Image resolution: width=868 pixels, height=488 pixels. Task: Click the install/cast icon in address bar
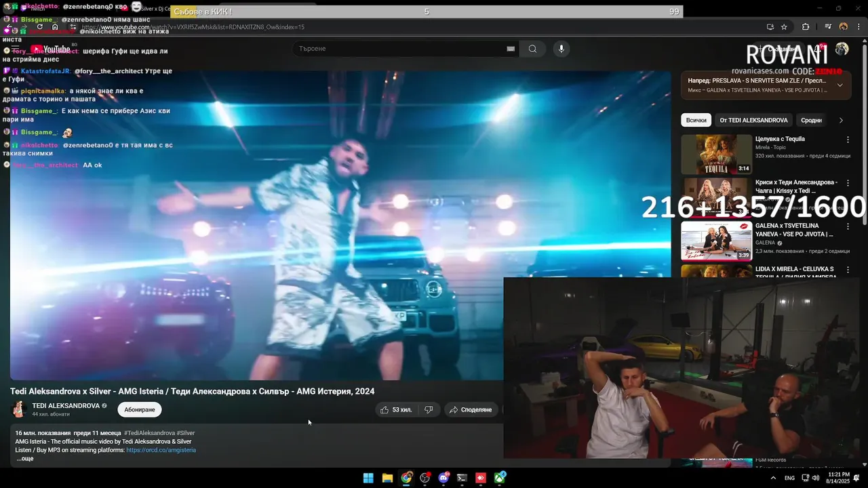coord(770,27)
